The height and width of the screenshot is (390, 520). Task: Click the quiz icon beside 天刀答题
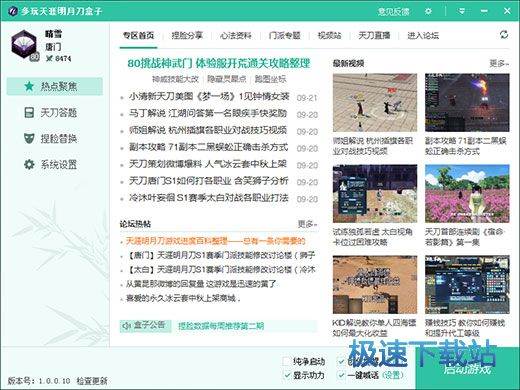point(29,112)
